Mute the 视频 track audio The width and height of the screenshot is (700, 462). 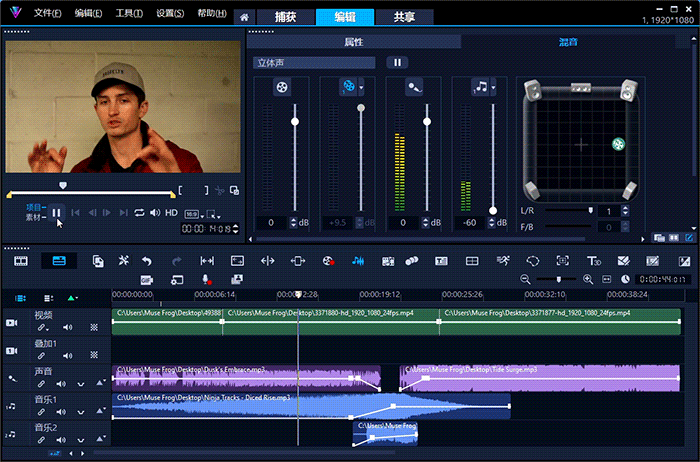(68, 327)
